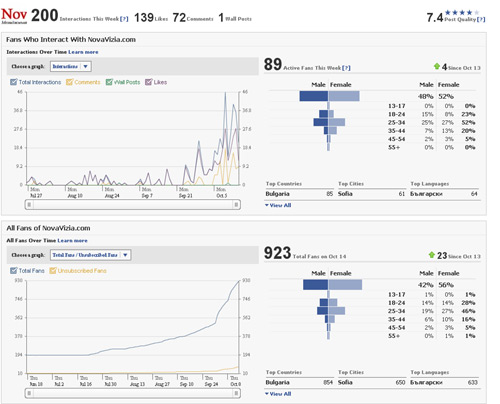Click help icon next to Interactions This Week
Viewport: 500px width, 404px height.
tap(124, 19)
